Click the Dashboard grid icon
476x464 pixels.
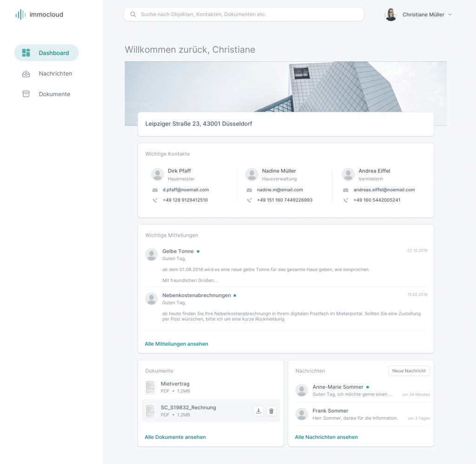click(26, 53)
